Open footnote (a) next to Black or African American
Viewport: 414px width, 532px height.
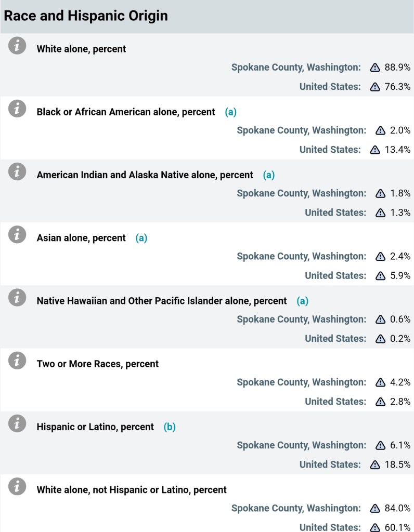pyautogui.click(x=230, y=112)
